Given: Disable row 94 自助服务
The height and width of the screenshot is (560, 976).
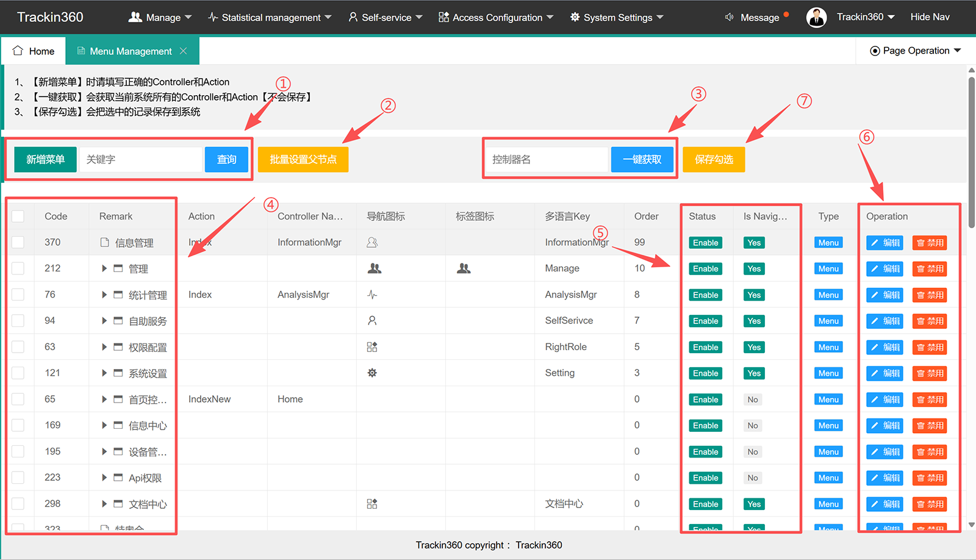Looking at the screenshot, I should coord(930,321).
